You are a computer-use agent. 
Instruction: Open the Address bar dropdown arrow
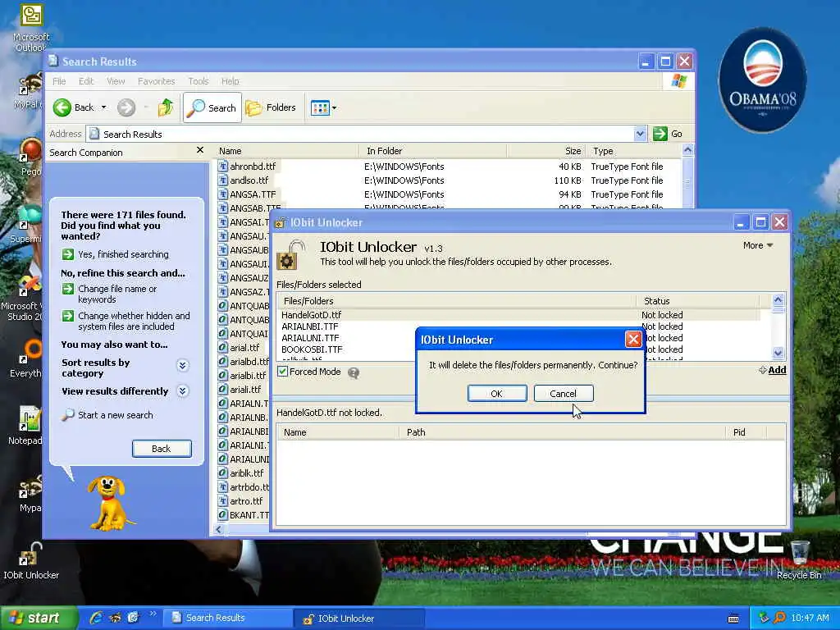(x=640, y=134)
